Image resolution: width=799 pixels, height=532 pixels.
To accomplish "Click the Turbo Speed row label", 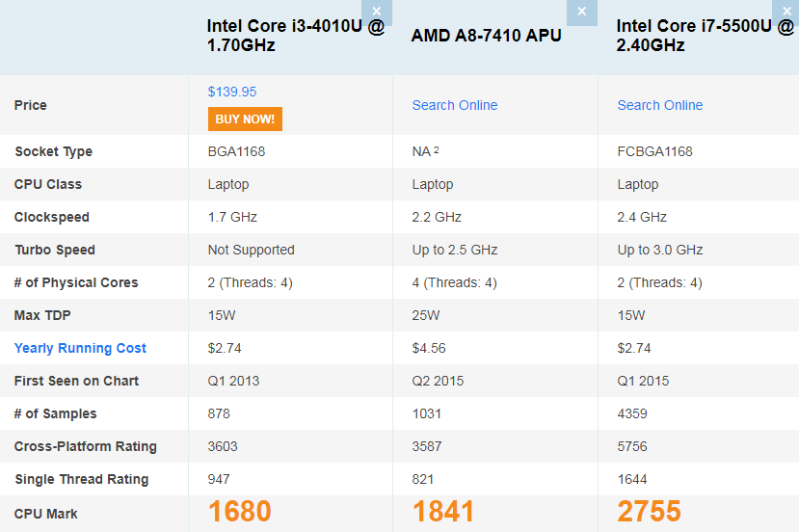I will pyautogui.click(x=55, y=250).
